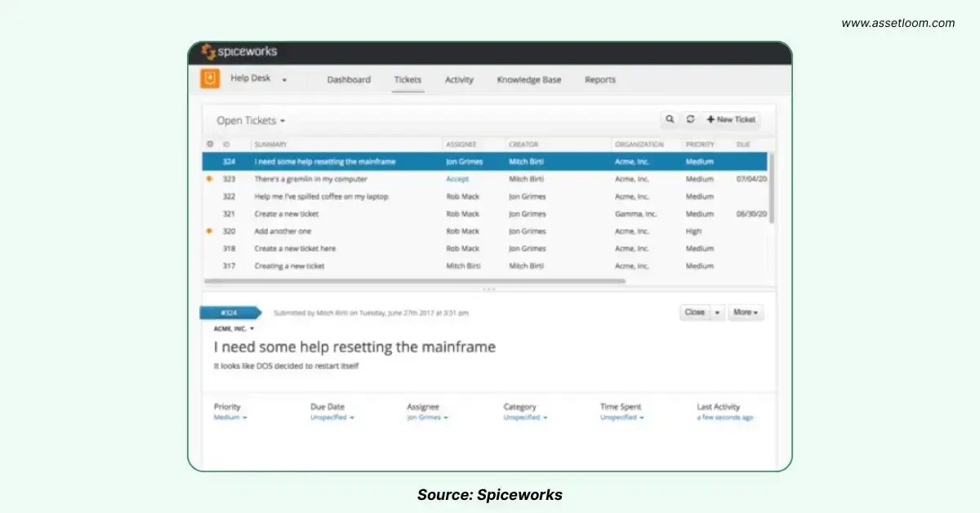The image size is (980, 513).
Task: Click the Spiceworks logo
Action: [239, 51]
